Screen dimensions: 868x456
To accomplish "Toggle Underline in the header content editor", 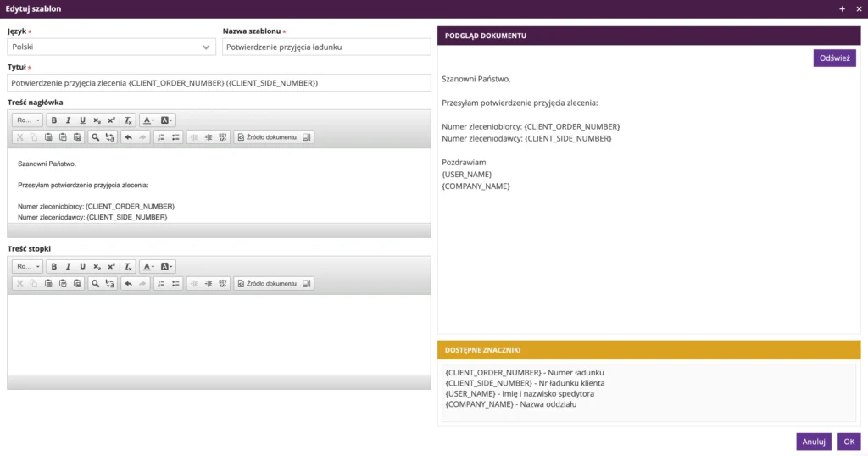I will click(82, 120).
